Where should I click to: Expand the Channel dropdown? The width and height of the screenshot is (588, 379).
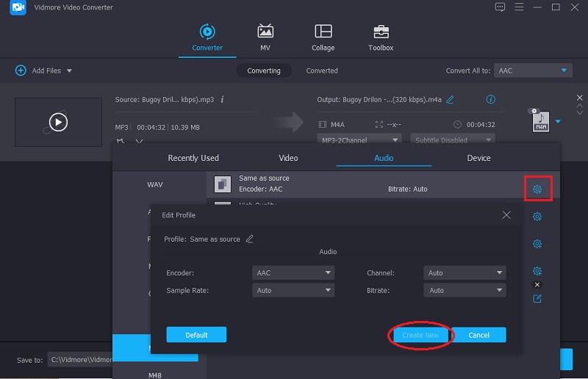[x=465, y=272]
